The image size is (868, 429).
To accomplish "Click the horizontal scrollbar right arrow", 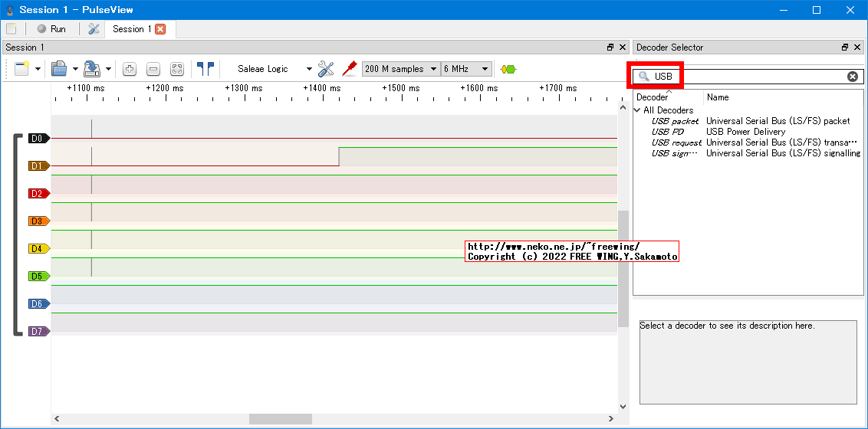I will pyautogui.click(x=611, y=419).
